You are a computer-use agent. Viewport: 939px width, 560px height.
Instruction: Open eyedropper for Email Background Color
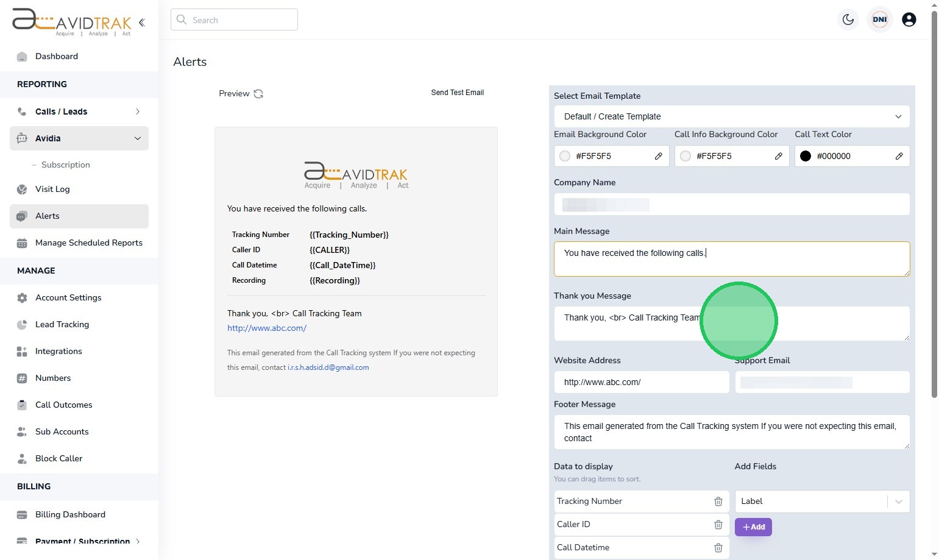658,156
